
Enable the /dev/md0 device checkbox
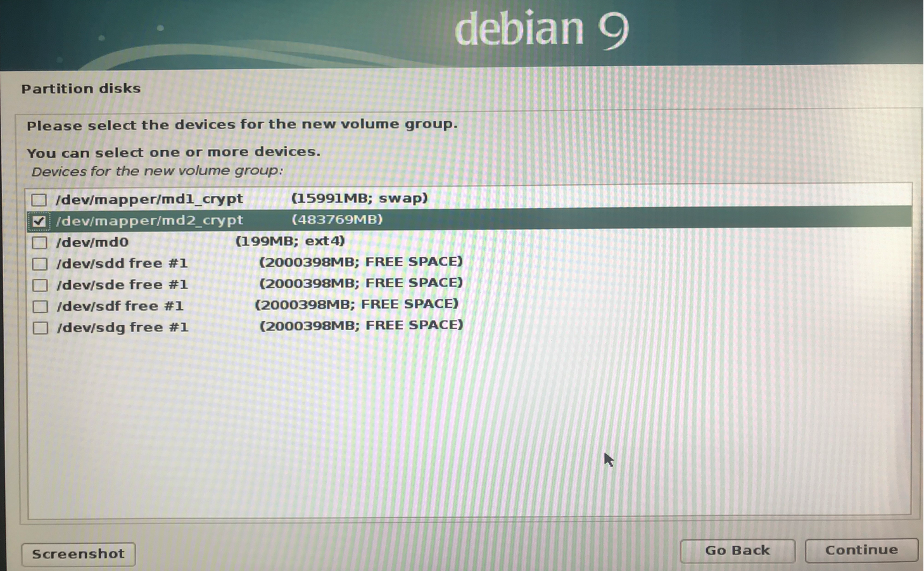(x=39, y=243)
